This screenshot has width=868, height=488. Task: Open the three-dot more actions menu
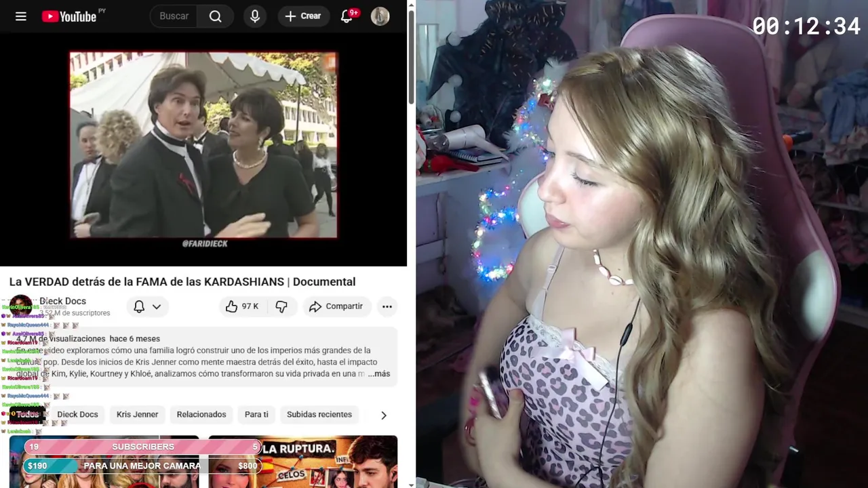[387, 306]
